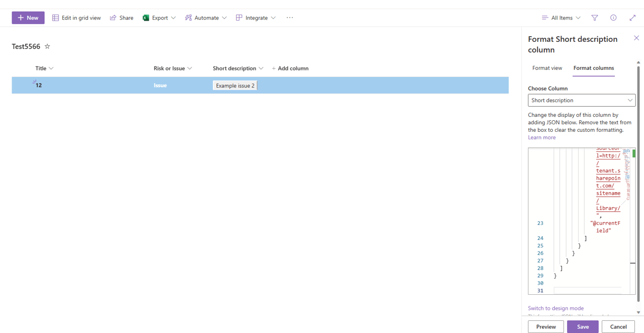Open the Short description column header menu
Screen dimensions: 644x333
pos(238,68)
